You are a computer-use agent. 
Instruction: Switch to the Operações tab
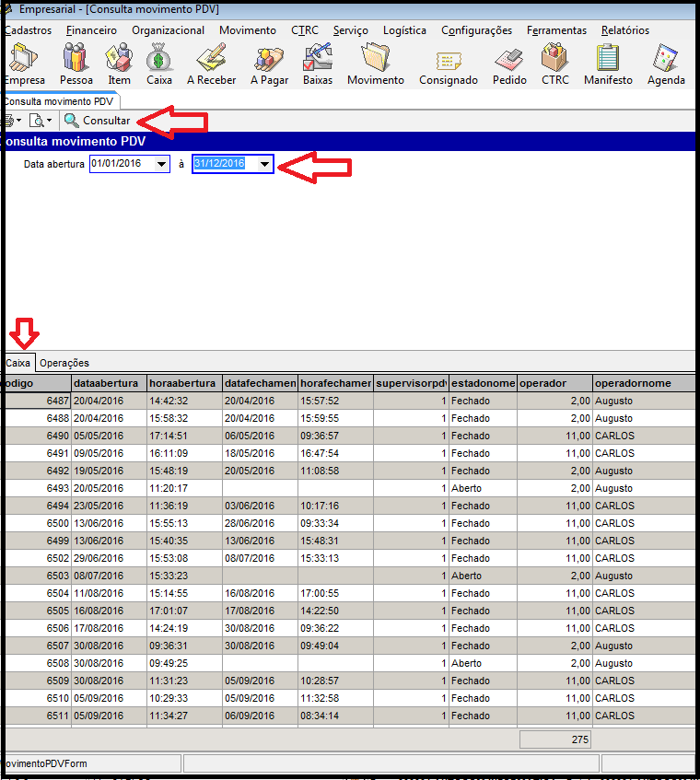(x=64, y=363)
